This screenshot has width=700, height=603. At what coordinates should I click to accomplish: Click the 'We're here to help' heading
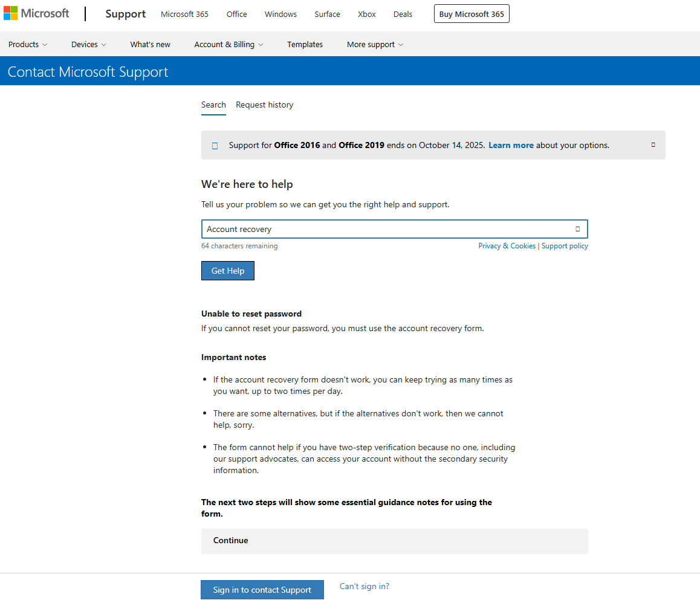(x=247, y=184)
